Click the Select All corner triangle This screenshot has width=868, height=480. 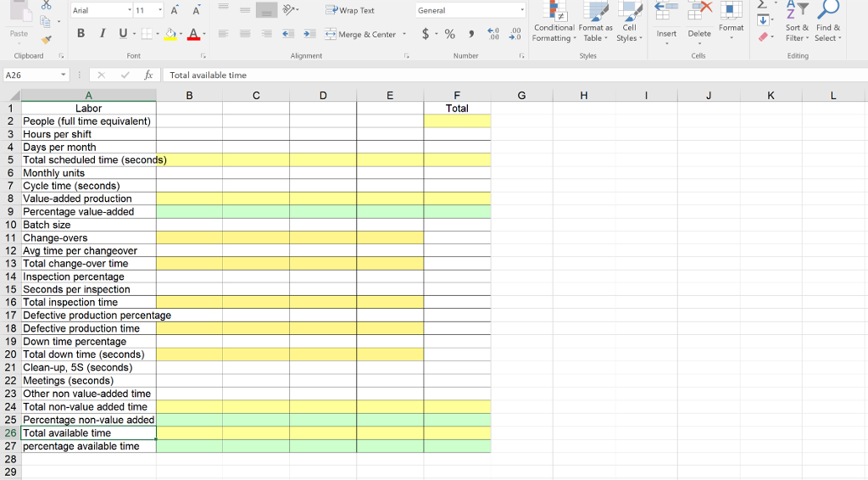(15, 95)
